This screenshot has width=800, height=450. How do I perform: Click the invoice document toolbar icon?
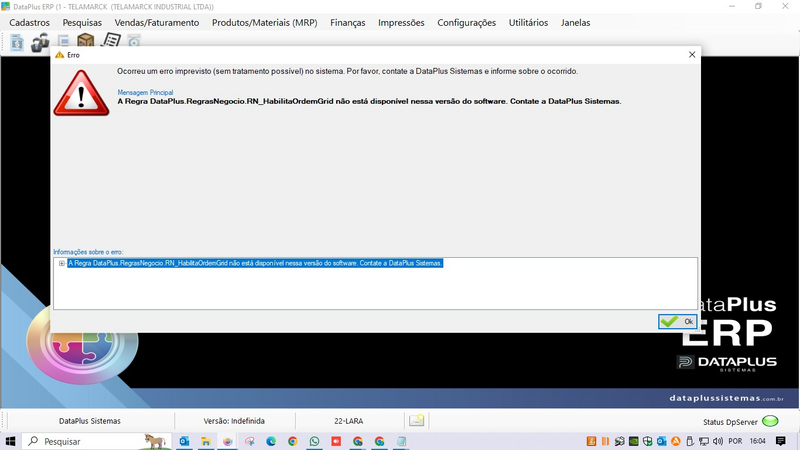pos(17,42)
